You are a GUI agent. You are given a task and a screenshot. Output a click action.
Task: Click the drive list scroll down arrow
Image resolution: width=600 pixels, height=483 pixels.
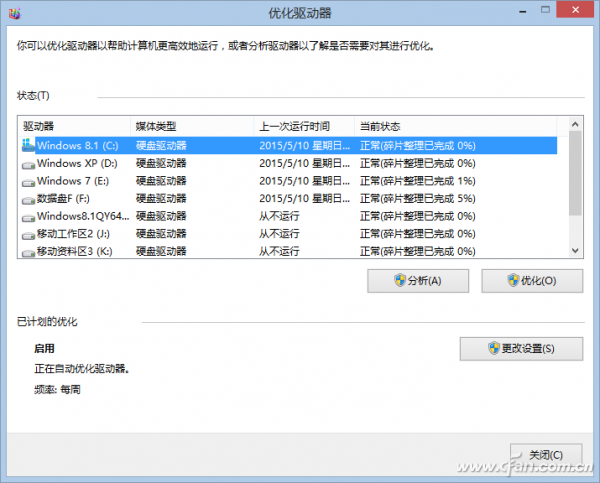pos(575,251)
